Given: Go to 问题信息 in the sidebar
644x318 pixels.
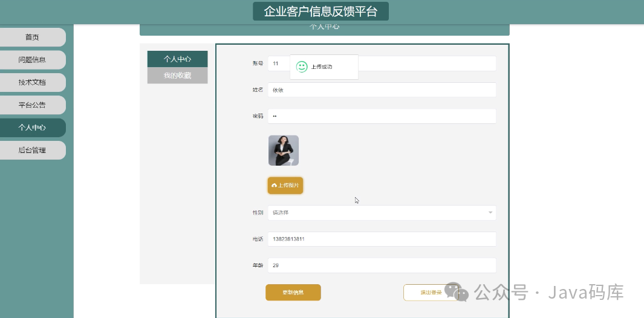Looking at the screenshot, I should click(32, 60).
